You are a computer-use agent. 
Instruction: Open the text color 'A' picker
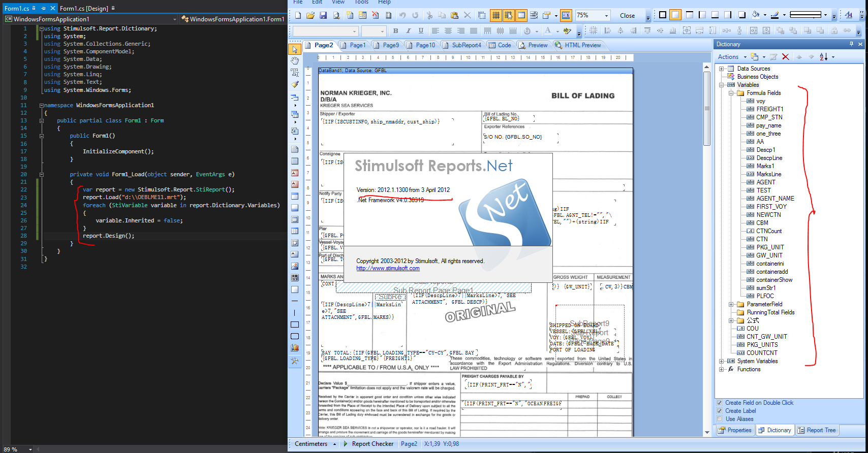[x=547, y=31]
